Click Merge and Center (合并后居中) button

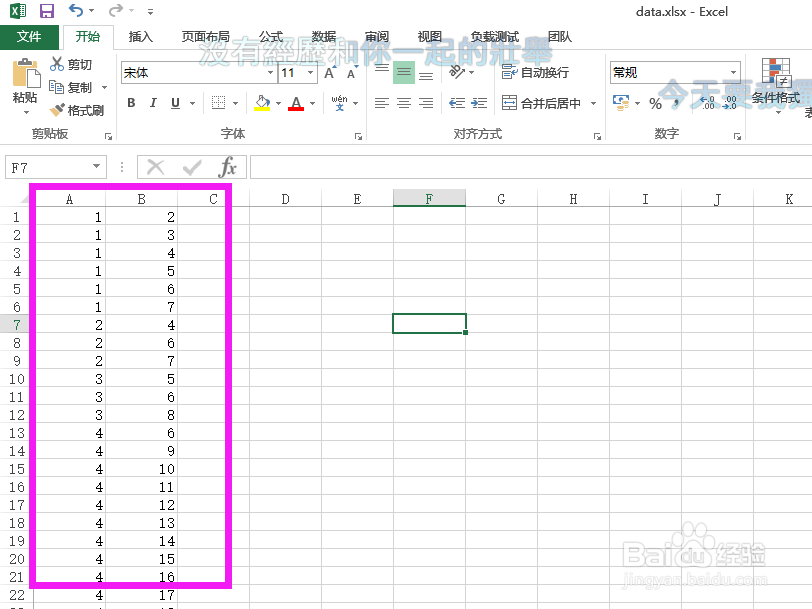pos(542,103)
